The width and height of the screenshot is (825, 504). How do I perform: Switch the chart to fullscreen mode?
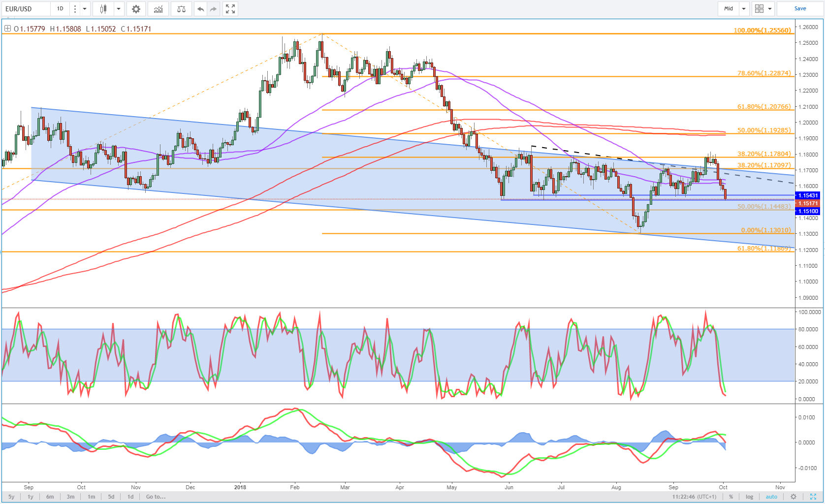pos(230,9)
